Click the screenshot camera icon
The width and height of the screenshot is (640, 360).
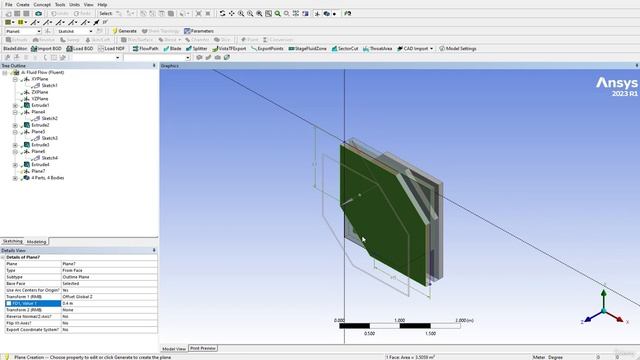(38, 13)
